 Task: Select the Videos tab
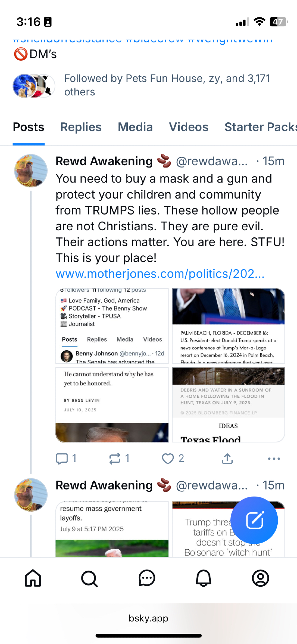tap(189, 127)
